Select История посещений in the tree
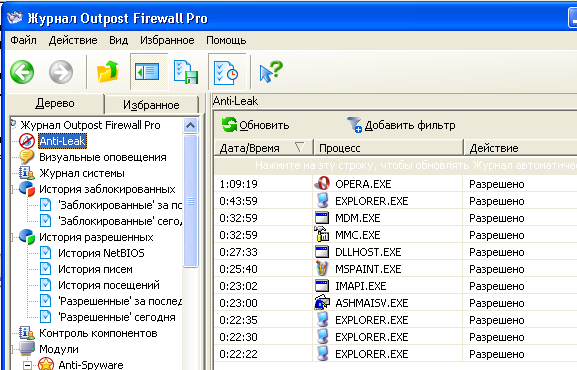Viewport: 577px width, 370px height. coord(109,285)
